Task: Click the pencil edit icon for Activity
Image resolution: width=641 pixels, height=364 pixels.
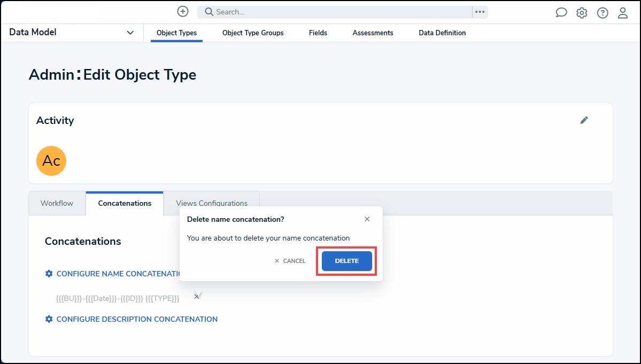Action: pyautogui.click(x=584, y=120)
